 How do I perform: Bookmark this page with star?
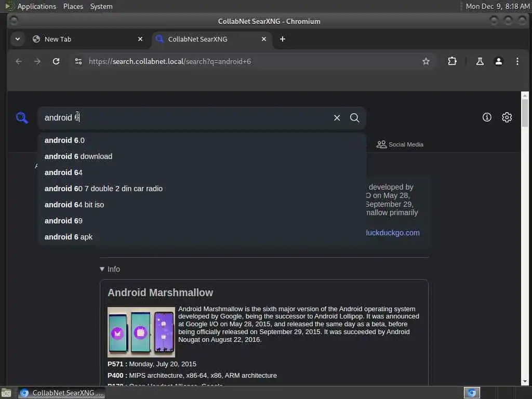426,61
